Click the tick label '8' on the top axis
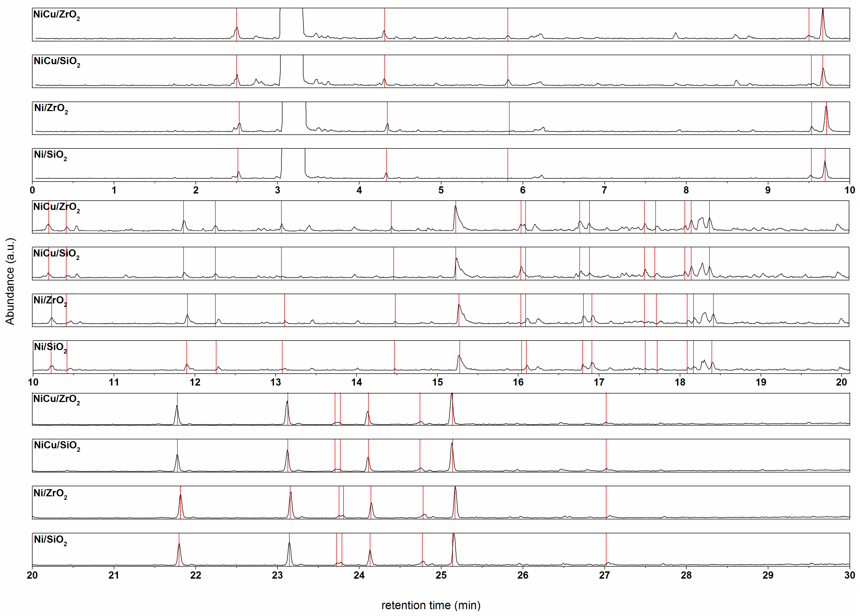Image resolution: width=860 pixels, height=616 pixels. (686, 190)
